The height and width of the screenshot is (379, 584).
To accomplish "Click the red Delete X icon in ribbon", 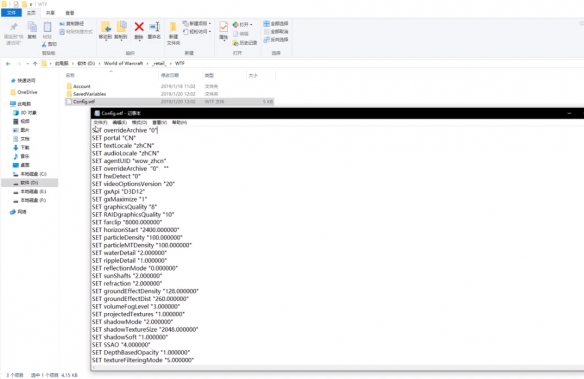I will 139,27.
